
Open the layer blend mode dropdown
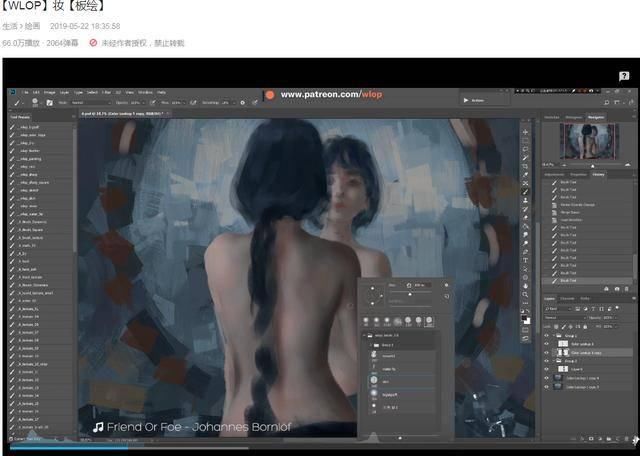click(564, 318)
